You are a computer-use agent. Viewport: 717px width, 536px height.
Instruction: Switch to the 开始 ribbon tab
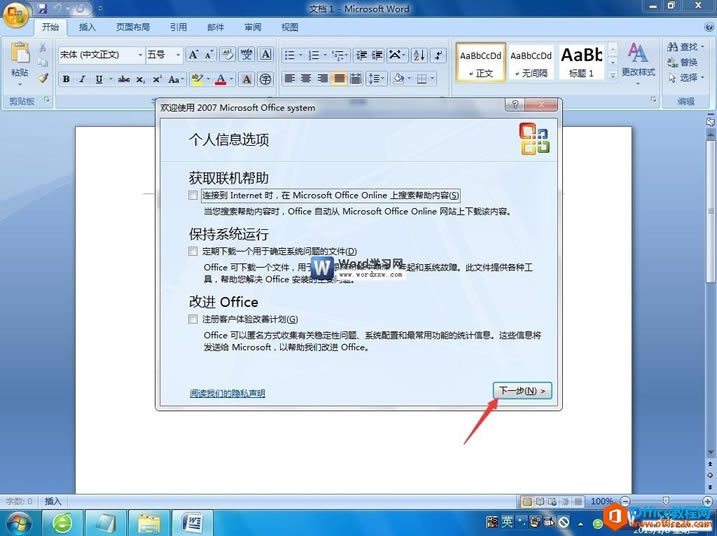[x=50, y=27]
